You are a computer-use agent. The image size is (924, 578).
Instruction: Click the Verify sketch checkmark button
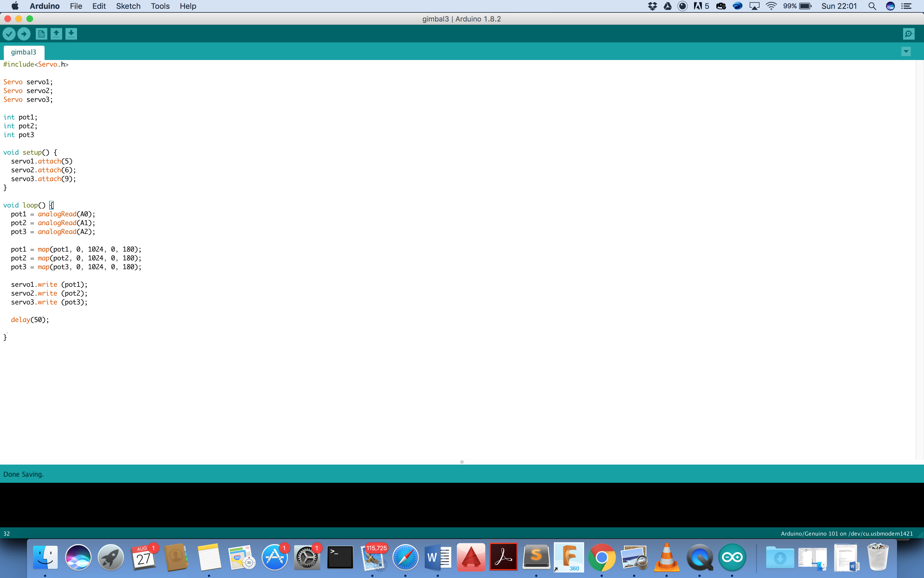tap(9, 34)
